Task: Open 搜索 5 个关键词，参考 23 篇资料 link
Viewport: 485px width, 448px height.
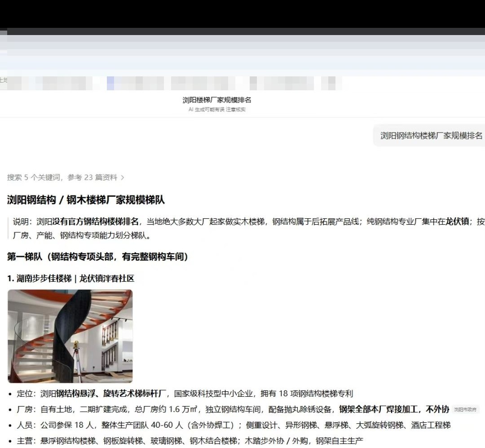Action: click(66, 177)
